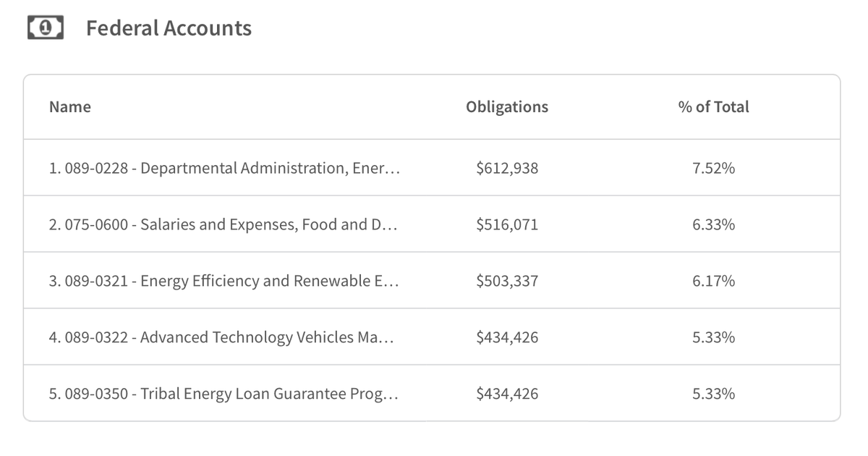The width and height of the screenshot is (868, 456).
Task: Select the % of Total column header
Action: click(713, 107)
